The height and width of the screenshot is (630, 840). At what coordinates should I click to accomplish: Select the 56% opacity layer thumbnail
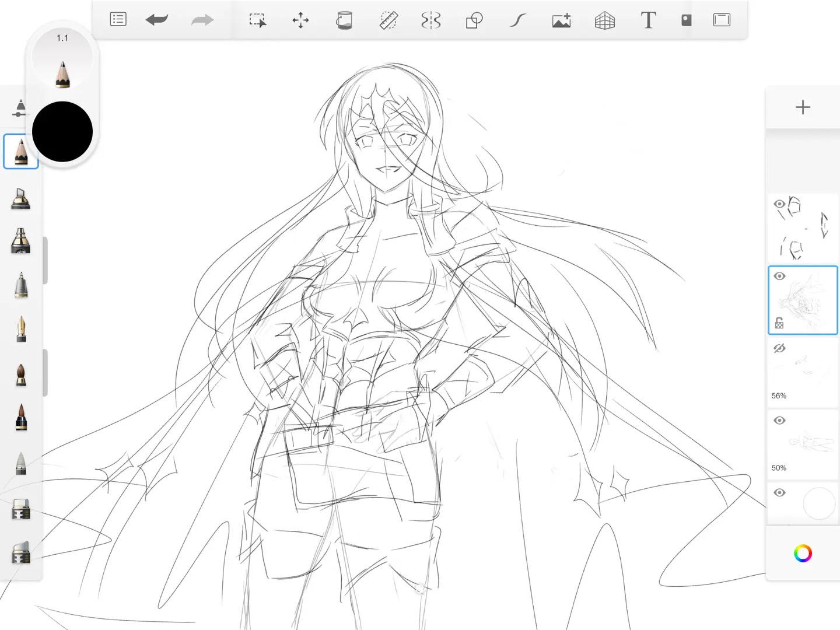coord(803,373)
